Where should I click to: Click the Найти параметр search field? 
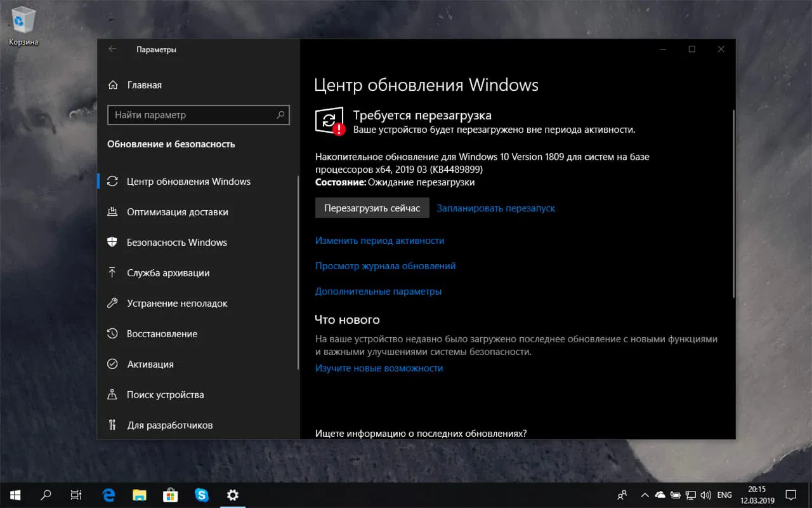pyautogui.click(x=199, y=115)
